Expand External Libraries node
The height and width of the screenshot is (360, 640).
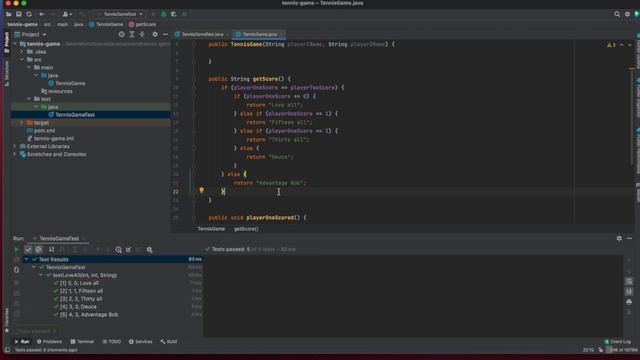[x=15, y=146]
